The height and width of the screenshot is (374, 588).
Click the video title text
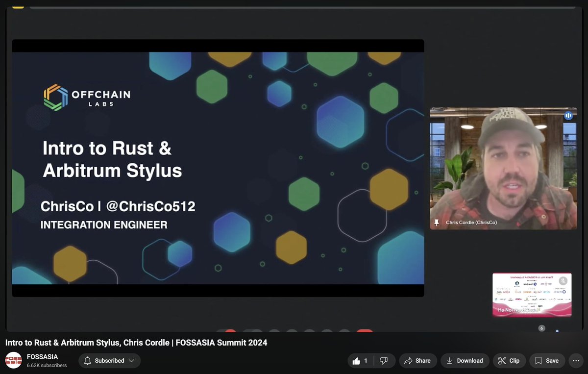tap(136, 343)
